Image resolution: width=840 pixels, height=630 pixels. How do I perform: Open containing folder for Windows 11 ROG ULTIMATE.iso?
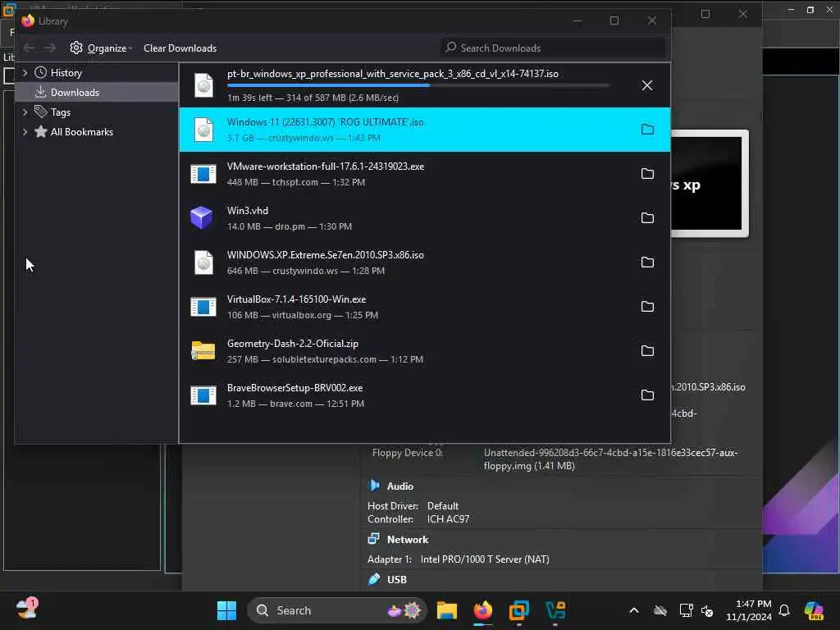click(x=647, y=129)
